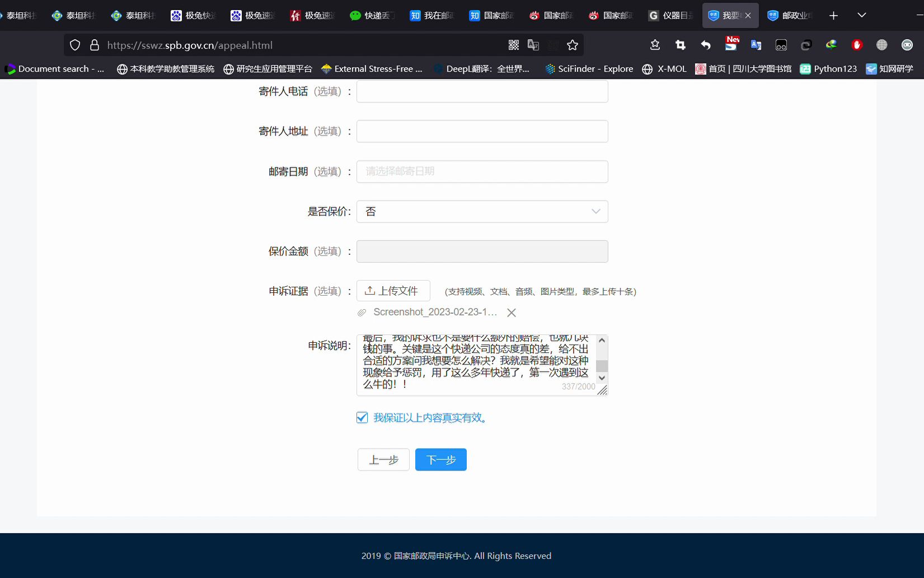This screenshot has height=578, width=924.
Task: Click the uploaded Screenshot_2023-02-23 file name
Action: pos(435,312)
